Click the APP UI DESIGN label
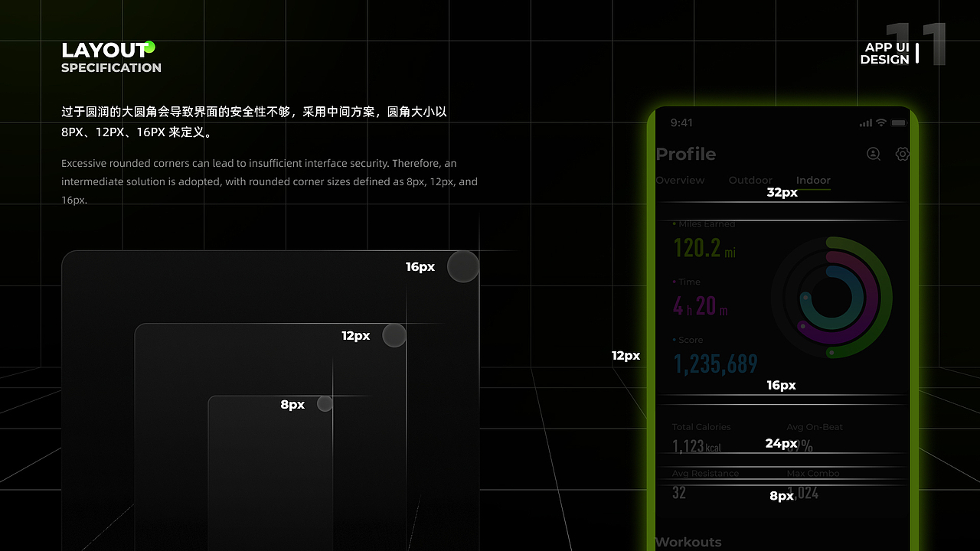 886,53
